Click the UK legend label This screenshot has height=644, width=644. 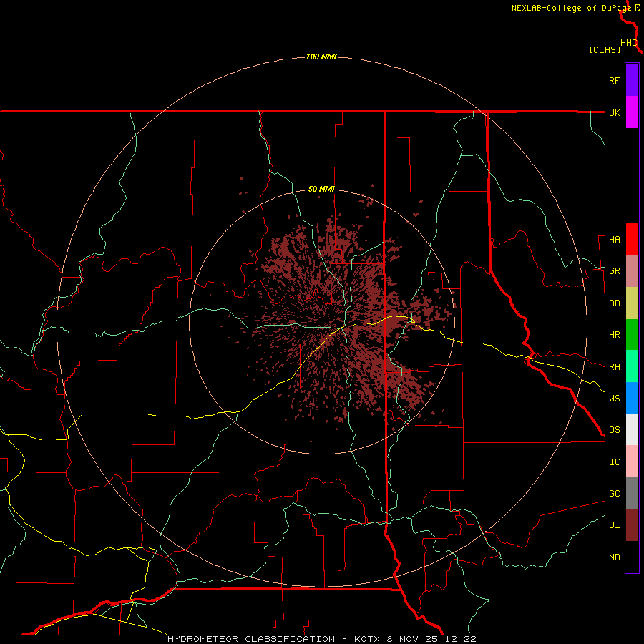coord(614,112)
